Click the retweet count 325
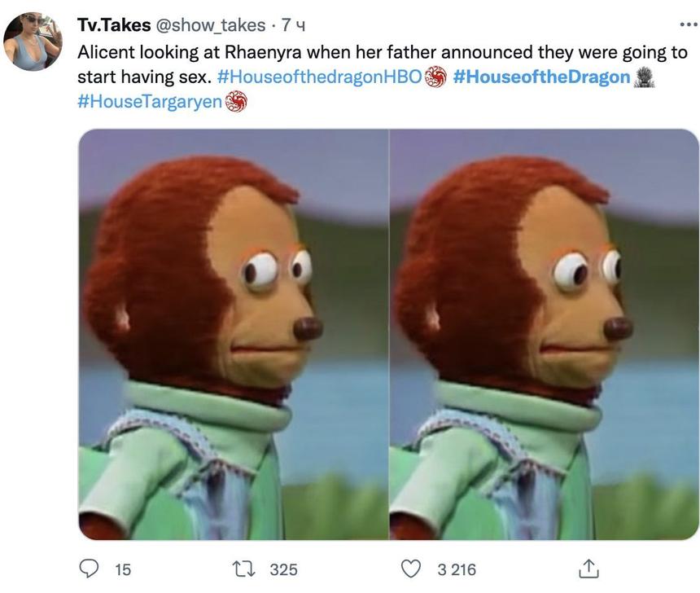Image resolution: width=700 pixels, height=593 pixels. click(283, 569)
